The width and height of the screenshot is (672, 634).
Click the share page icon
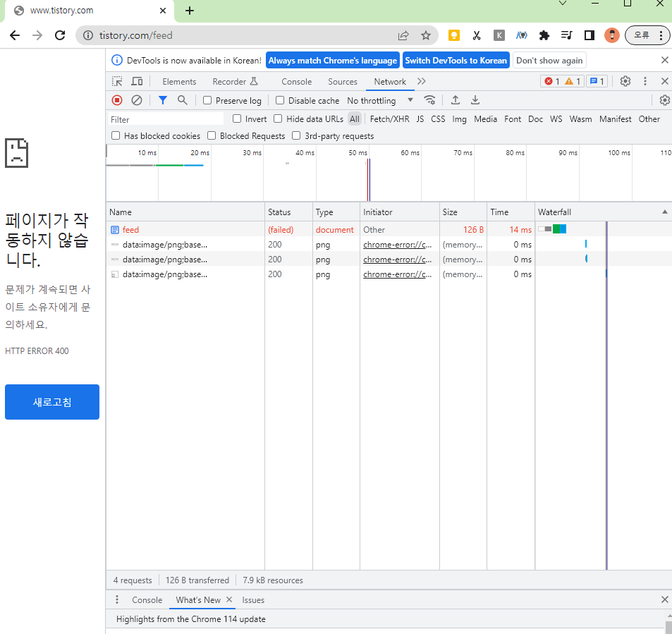point(403,35)
